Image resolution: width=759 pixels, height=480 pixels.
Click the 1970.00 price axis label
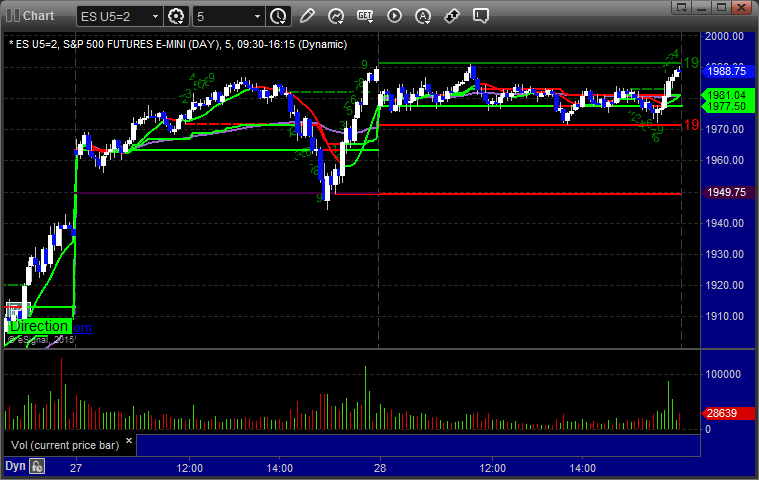725,129
